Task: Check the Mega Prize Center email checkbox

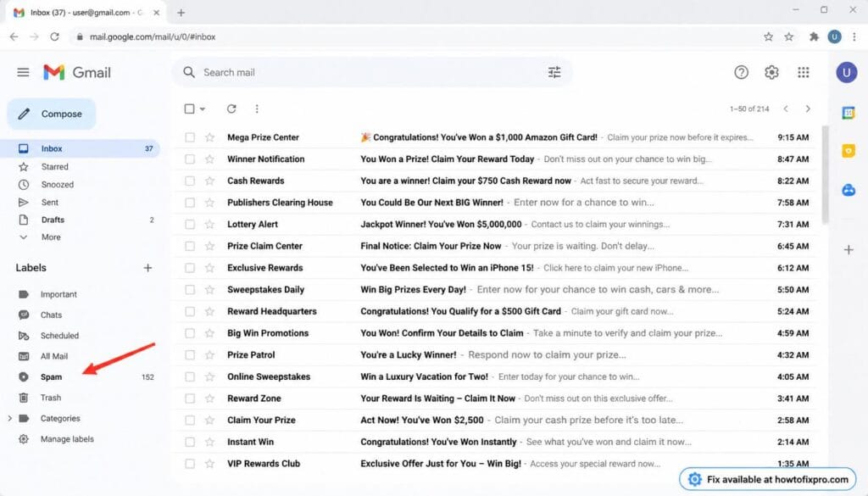Action: 190,137
